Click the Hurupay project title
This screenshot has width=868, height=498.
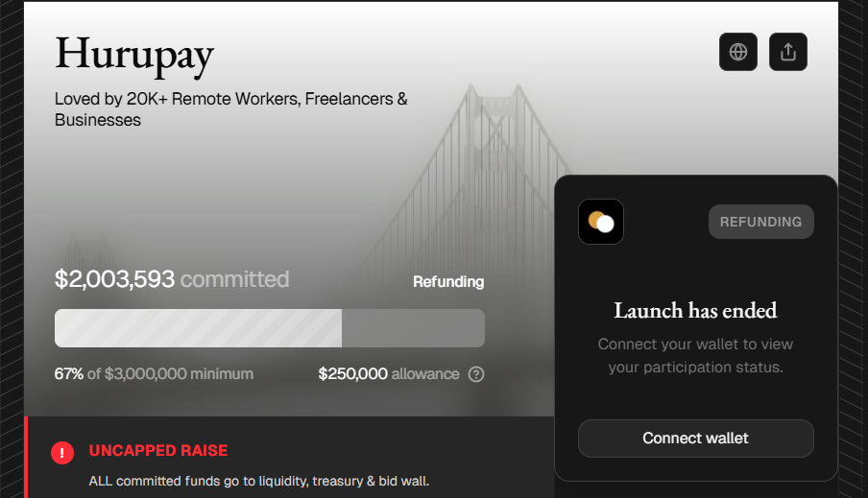[x=134, y=54]
